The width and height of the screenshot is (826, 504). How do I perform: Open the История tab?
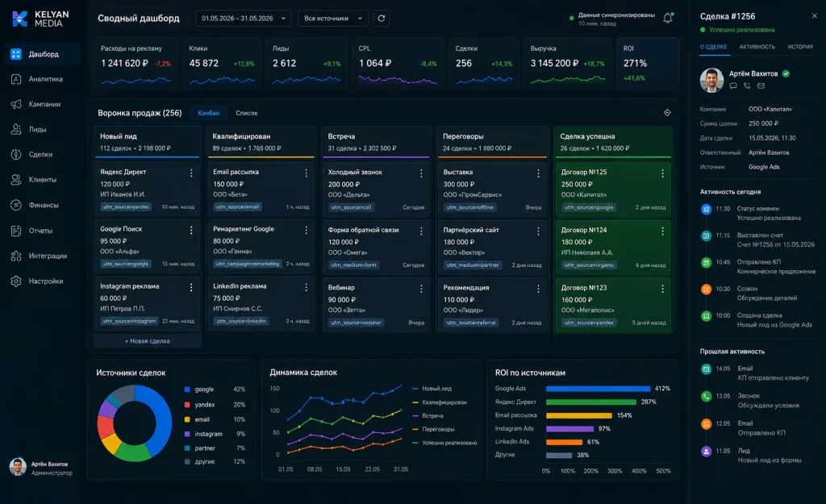pyautogui.click(x=800, y=47)
